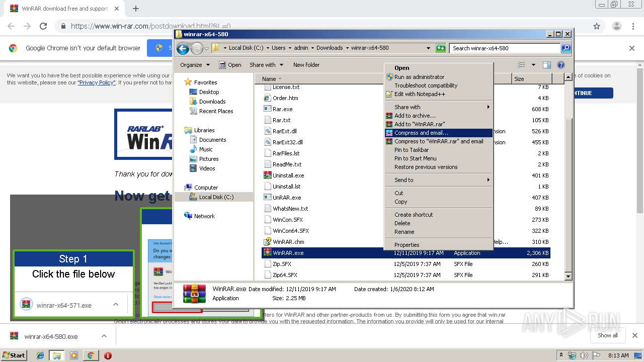Screen dimensions: 644x362
Task: Click Show all downloads button
Action: pos(608,335)
